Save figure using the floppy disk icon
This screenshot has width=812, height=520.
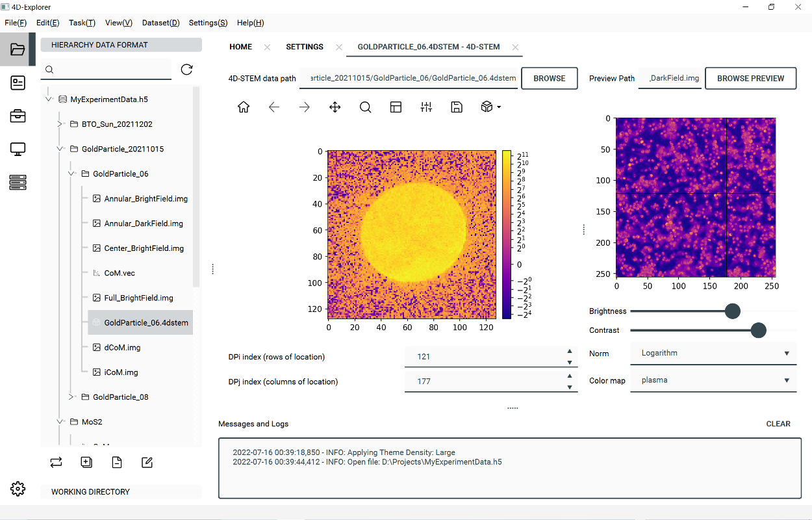457,107
